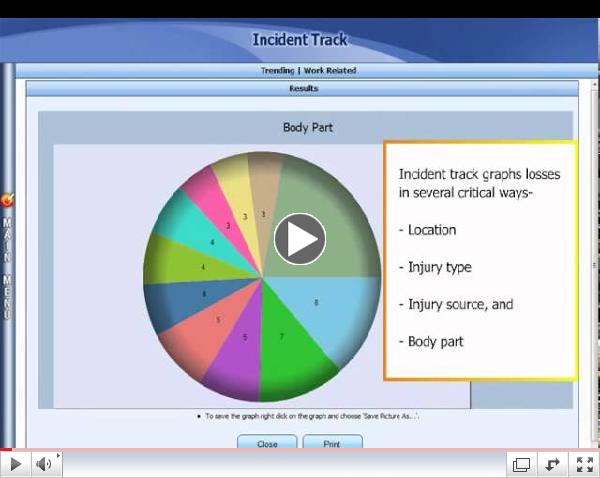Select the green pie slice labeled 7
The width and height of the screenshot is (600, 478).
coord(283,345)
